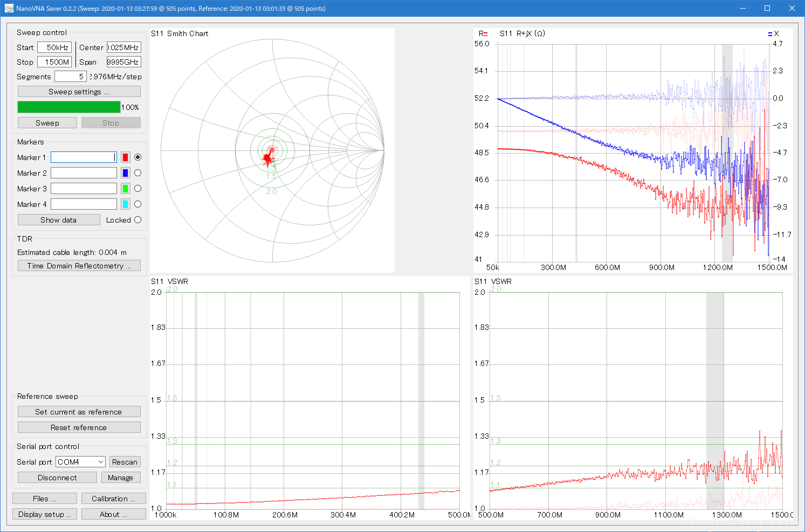Viewport: 805px width, 532px height.
Task: Click the Span frequency field
Action: 124,62
